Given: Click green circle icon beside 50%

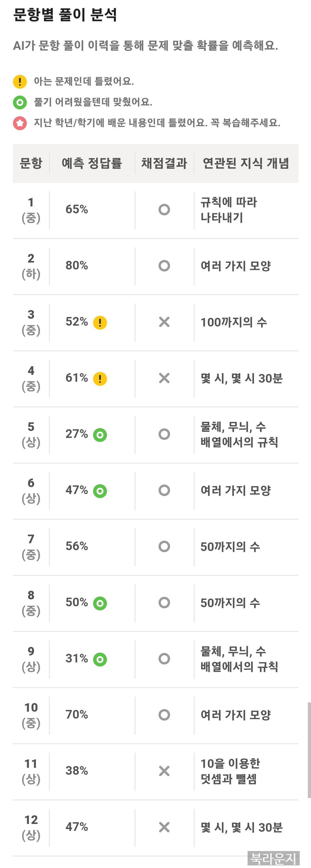Looking at the screenshot, I should (x=100, y=603).
